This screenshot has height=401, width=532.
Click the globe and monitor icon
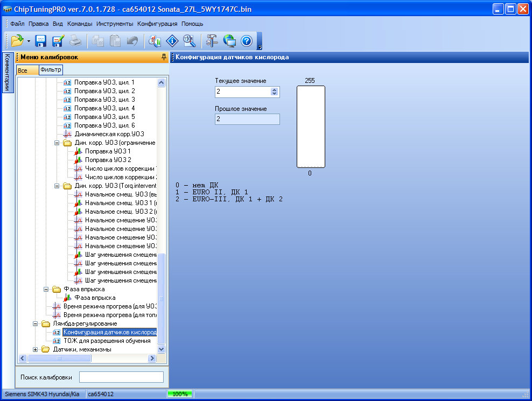229,41
